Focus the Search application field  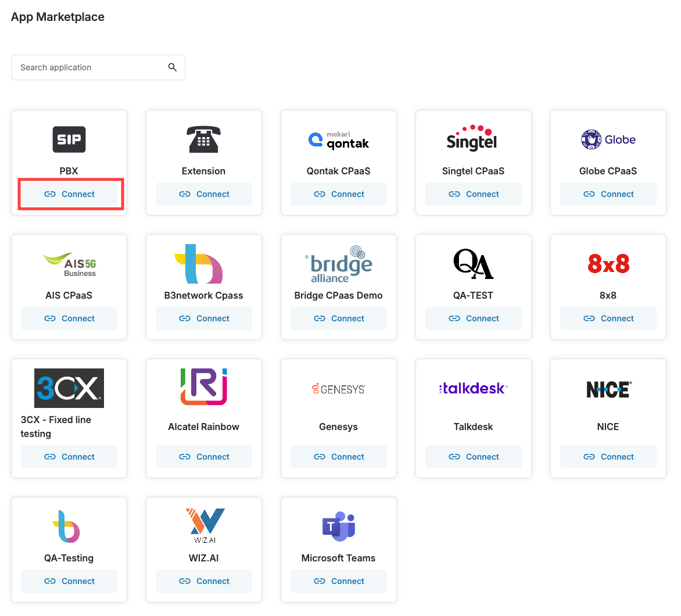98,67
